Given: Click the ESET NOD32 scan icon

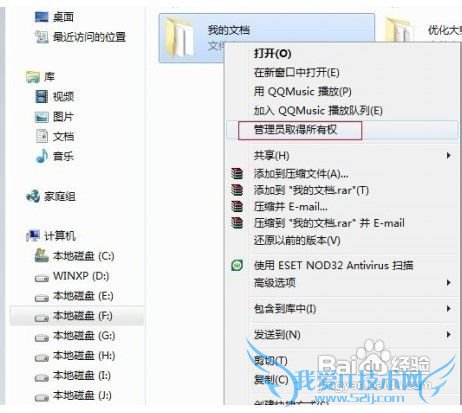Looking at the screenshot, I should [237, 265].
